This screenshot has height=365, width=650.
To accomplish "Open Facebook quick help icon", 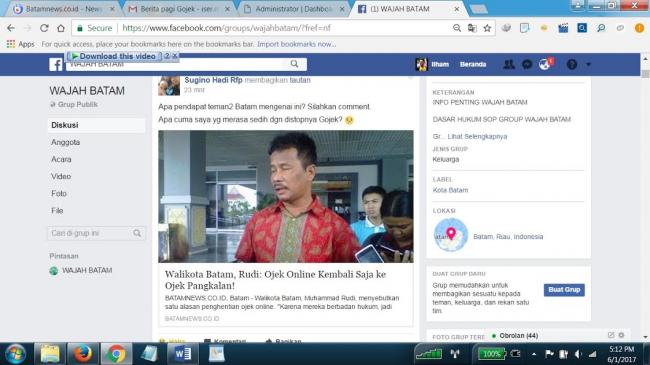I will pos(572,64).
